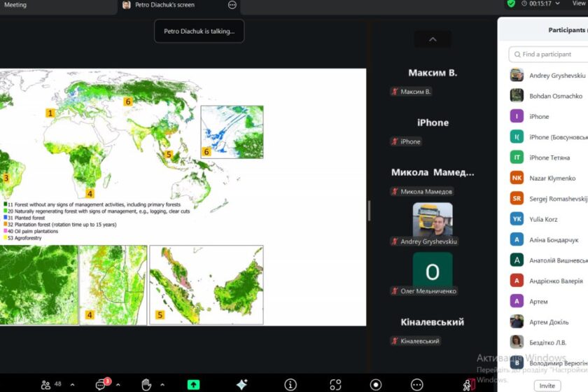Expand the chevron next to Participants count

pos(72,384)
